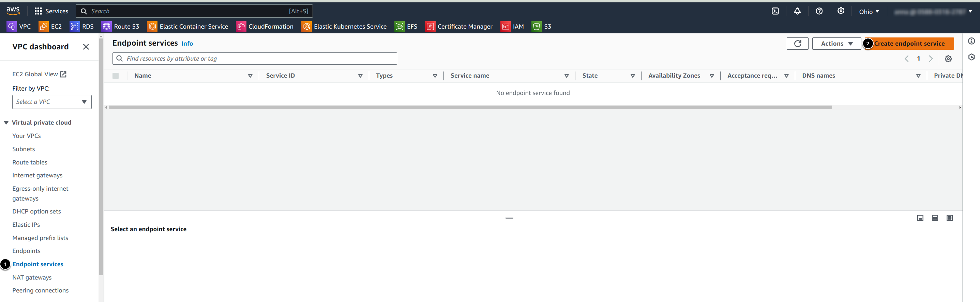Open the IAM shortcut
Viewport: 980px width, 302px height.
pos(512,27)
